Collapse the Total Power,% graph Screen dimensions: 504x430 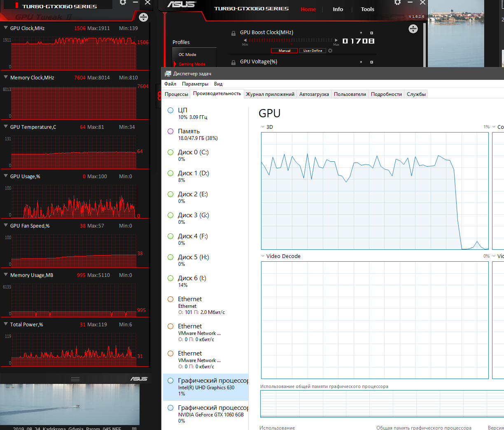6,324
